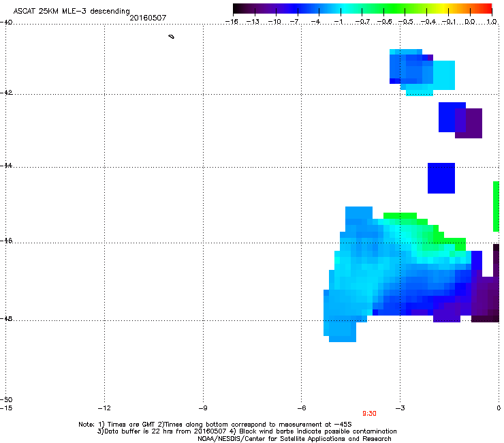504x443 pixels.
Task: Click the longitude axis label -3
Action: 400,408
